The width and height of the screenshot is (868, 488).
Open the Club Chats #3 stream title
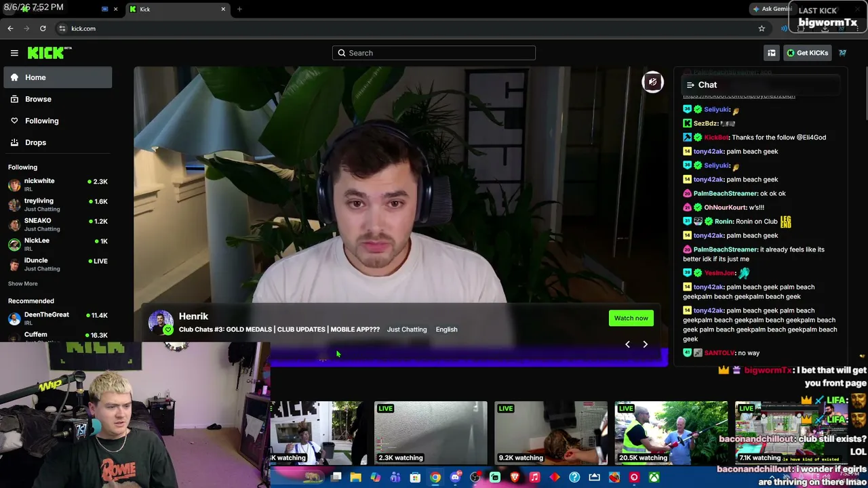279,329
